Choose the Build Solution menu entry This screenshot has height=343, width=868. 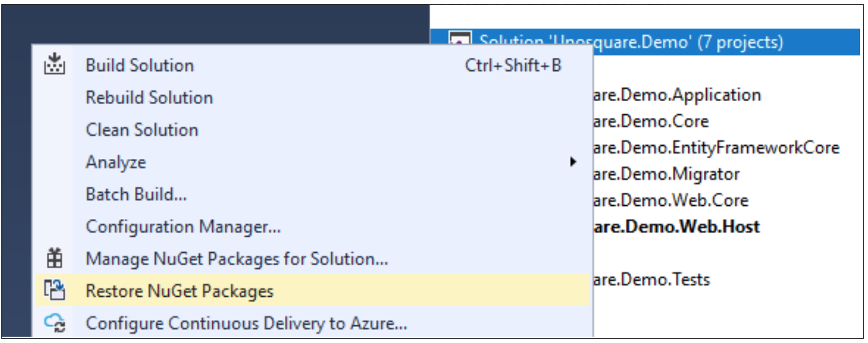point(140,65)
